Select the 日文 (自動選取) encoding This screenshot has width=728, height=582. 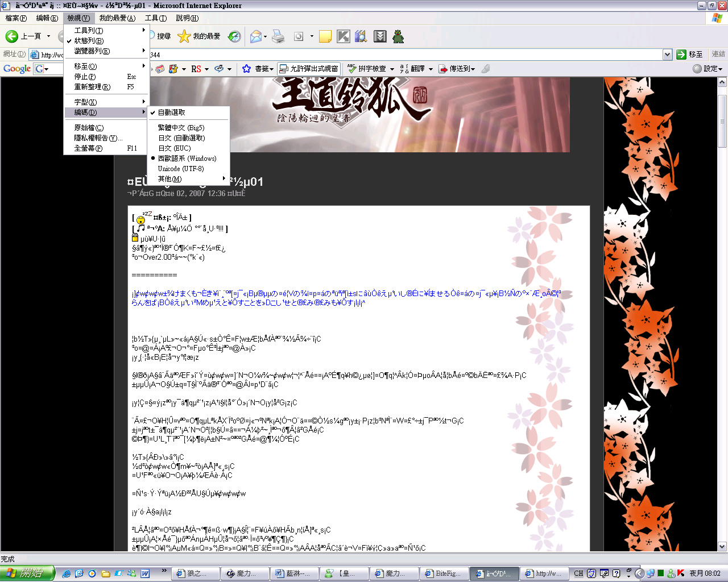[189, 138]
